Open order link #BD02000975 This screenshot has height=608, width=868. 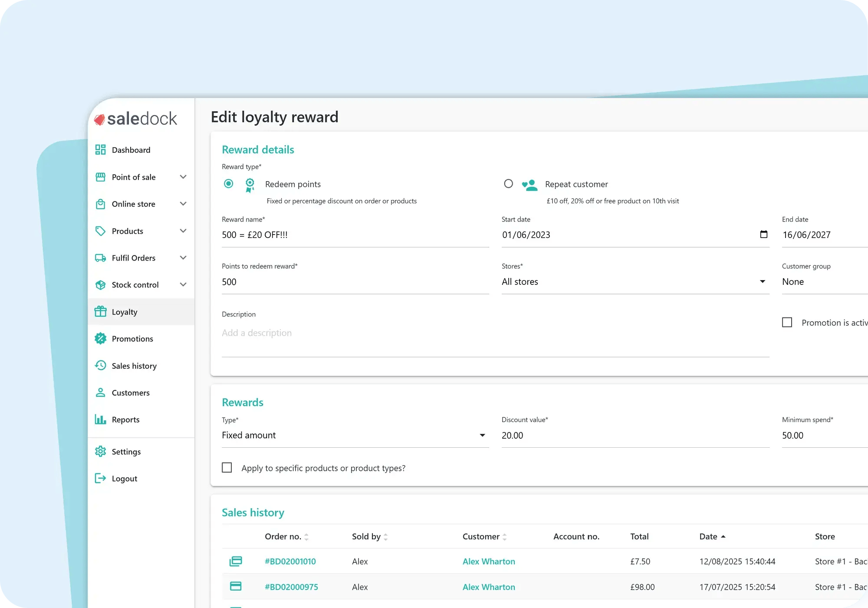(x=291, y=587)
